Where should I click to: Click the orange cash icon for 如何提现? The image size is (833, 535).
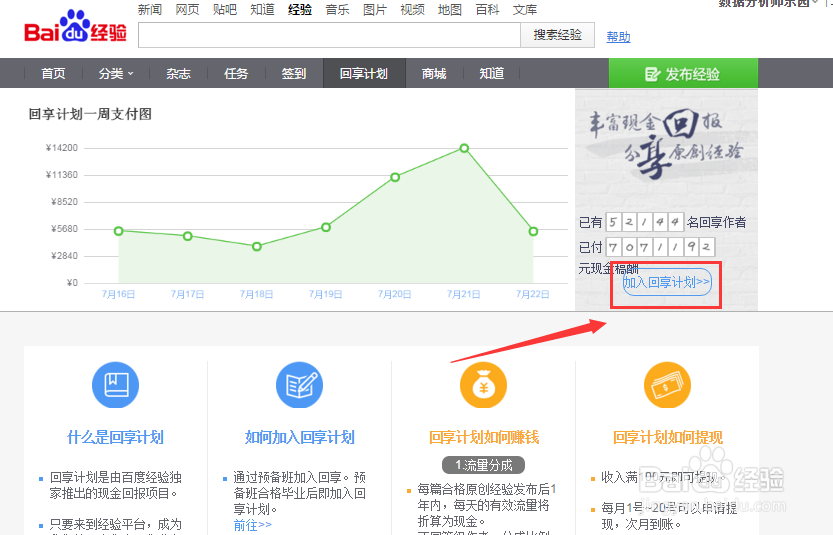click(x=667, y=385)
